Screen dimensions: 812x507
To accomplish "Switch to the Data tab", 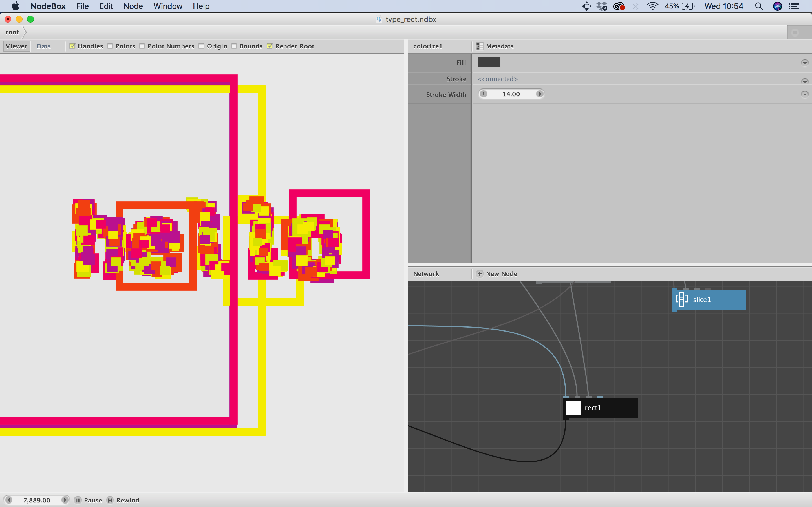I will (x=44, y=46).
